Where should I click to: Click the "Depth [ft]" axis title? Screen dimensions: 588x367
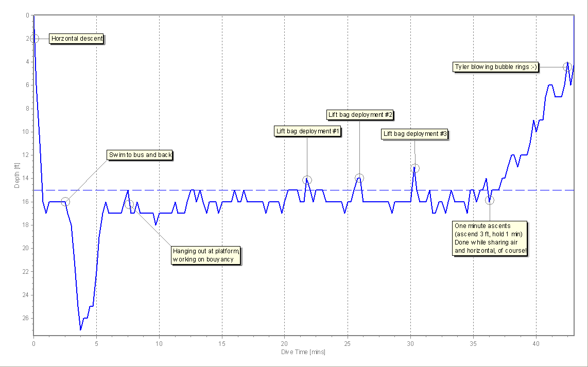(17, 175)
